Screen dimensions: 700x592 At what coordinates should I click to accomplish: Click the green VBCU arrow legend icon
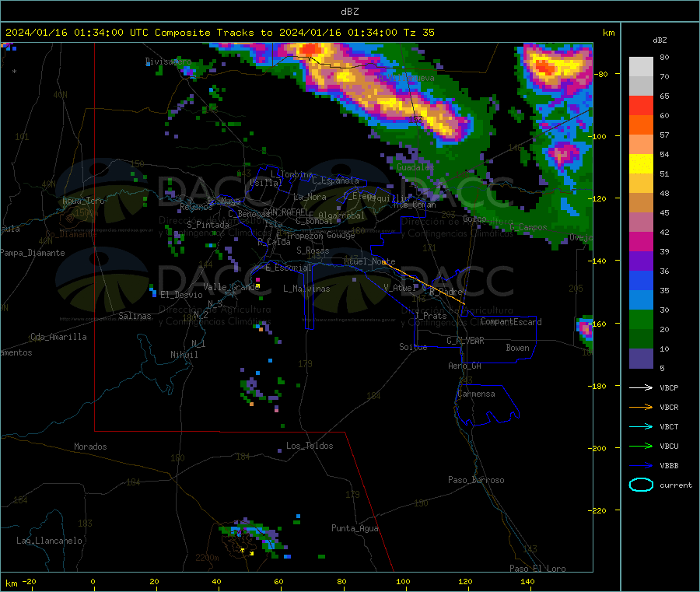641,446
